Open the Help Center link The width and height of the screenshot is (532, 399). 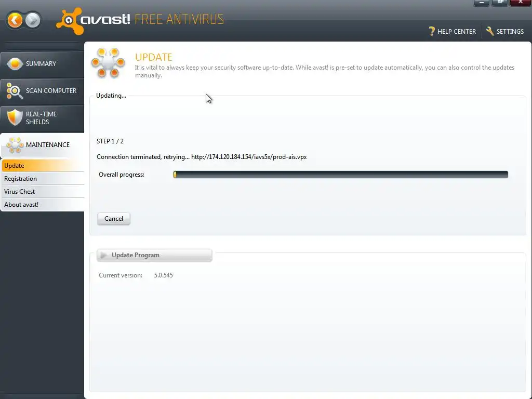point(453,32)
